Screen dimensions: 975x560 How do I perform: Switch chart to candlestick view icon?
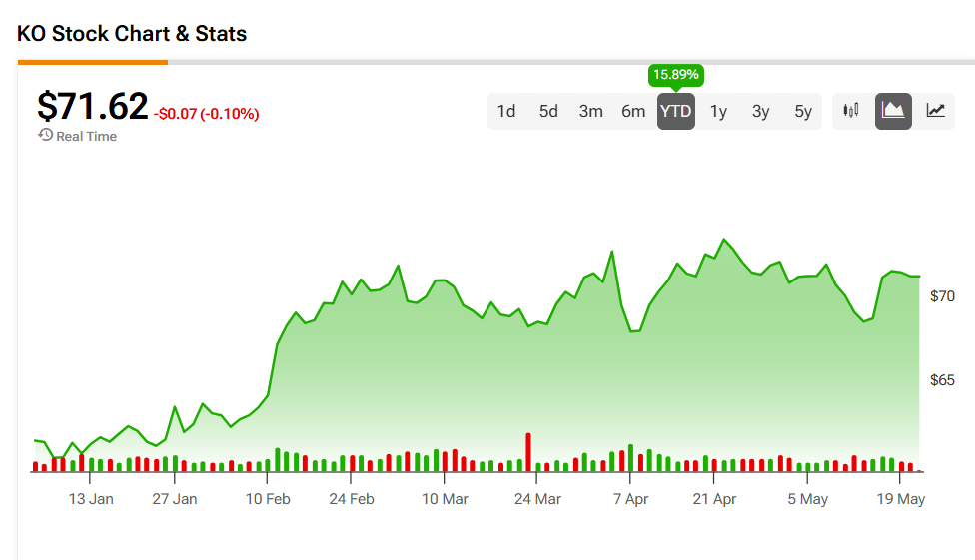(x=851, y=111)
